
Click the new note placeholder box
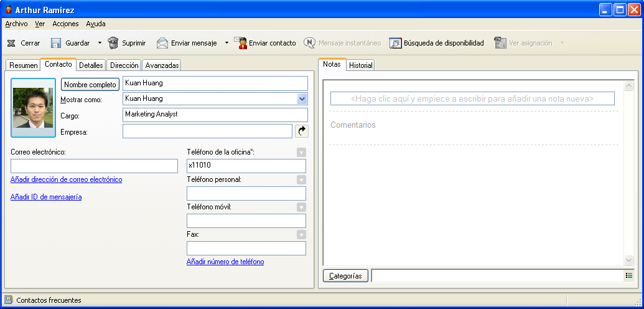click(472, 98)
